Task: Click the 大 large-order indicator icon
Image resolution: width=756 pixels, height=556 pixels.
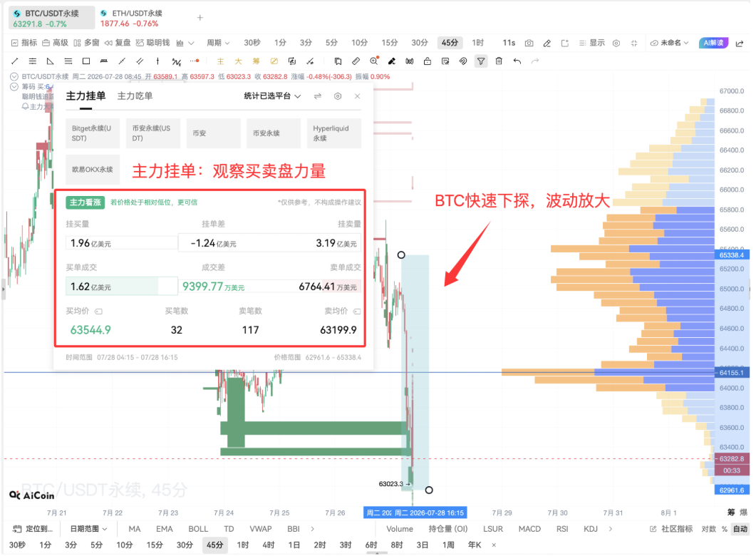Action: pyautogui.click(x=238, y=61)
